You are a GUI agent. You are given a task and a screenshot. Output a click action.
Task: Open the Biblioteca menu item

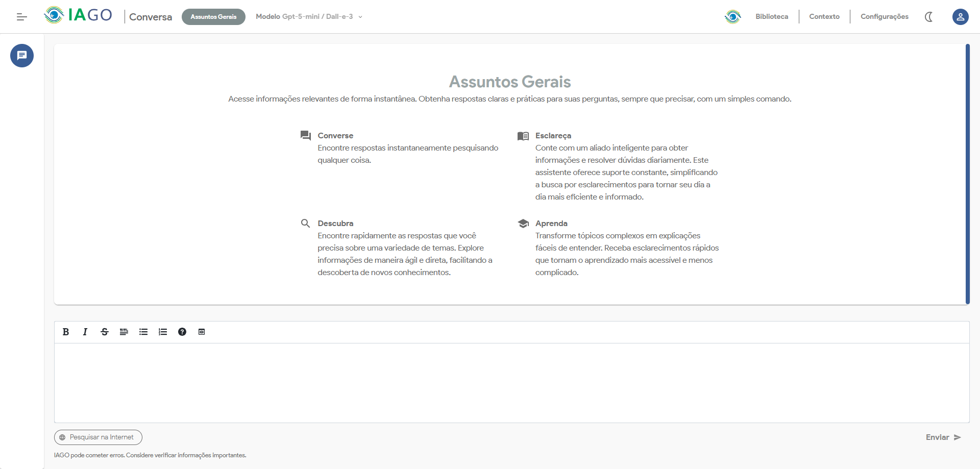click(772, 17)
